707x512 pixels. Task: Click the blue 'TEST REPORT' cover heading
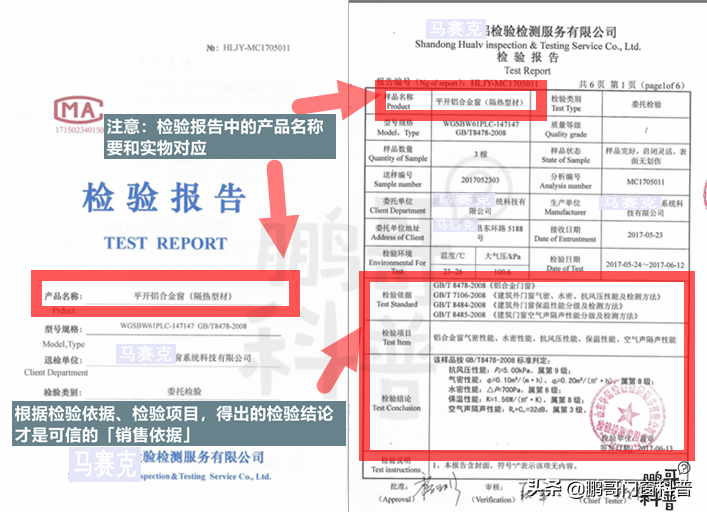point(165,243)
